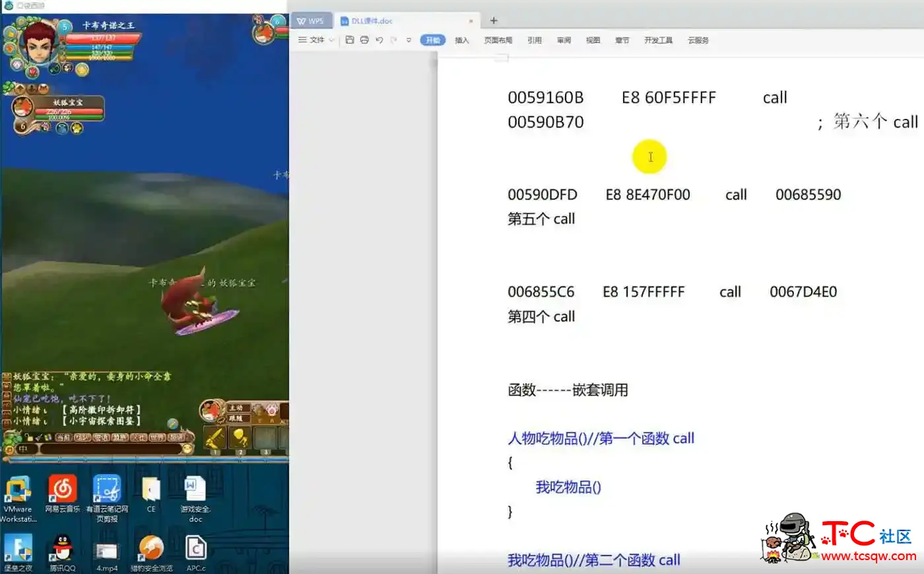Click the level 5 badge by player portrait

tap(65, 27)
